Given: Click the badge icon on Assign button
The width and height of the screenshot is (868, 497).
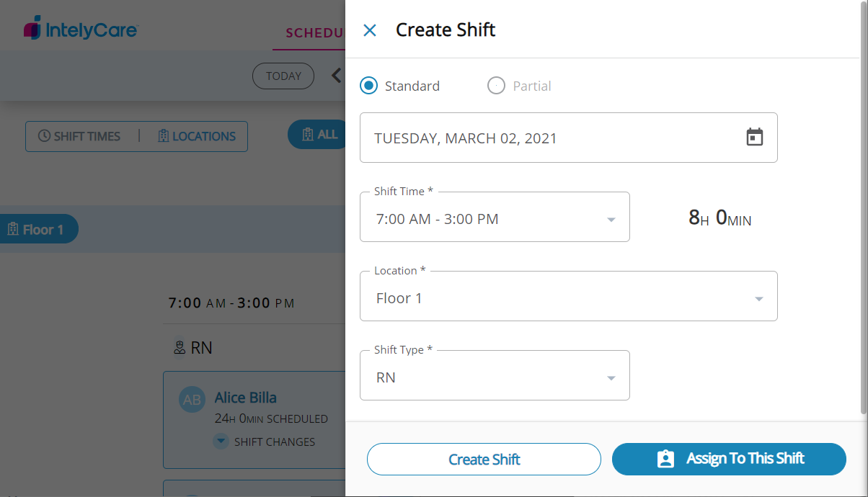Looking at the screenshot, I should (x=665, y=459).
